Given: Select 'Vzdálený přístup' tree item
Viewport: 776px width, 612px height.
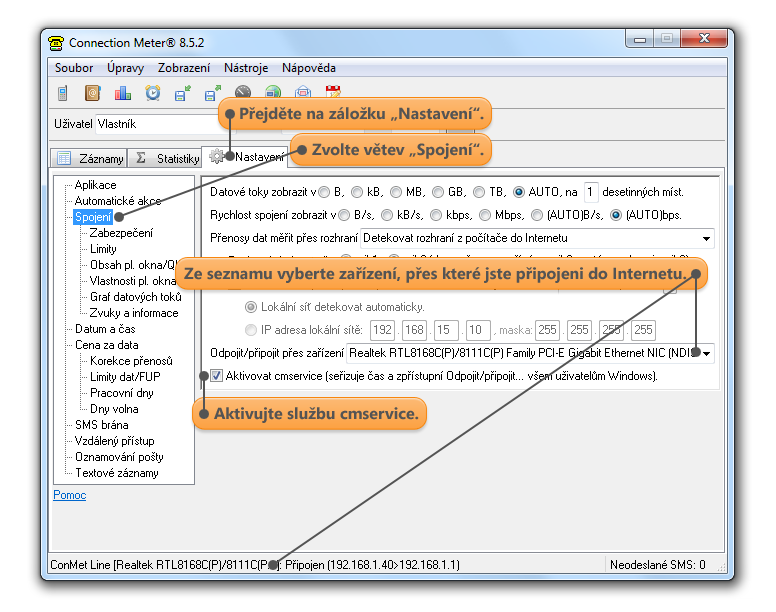Looking at the screenshot, I should tap(114, 441).
